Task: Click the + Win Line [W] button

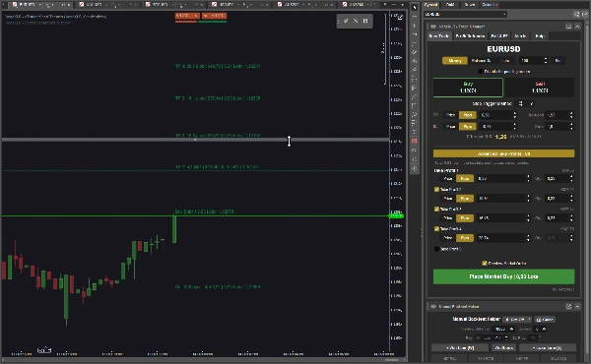Action: [x=460, y=348]
